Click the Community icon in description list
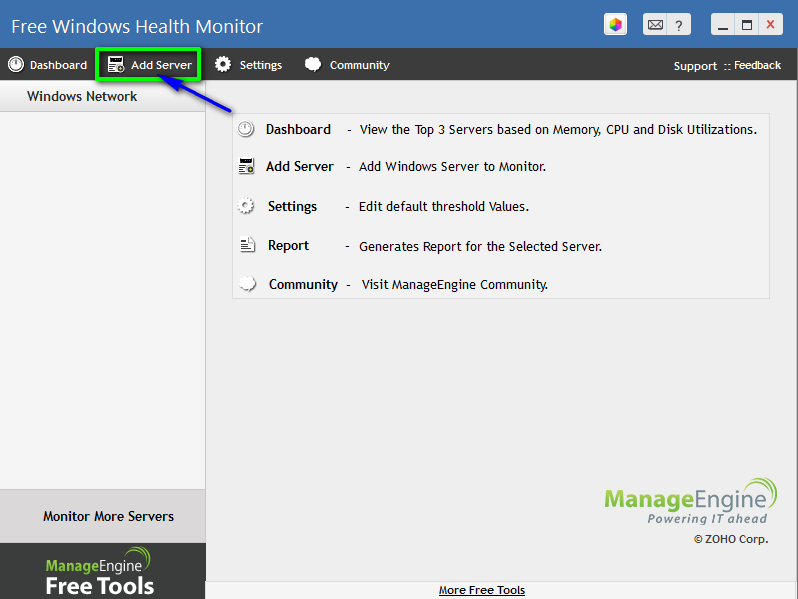 247,283
